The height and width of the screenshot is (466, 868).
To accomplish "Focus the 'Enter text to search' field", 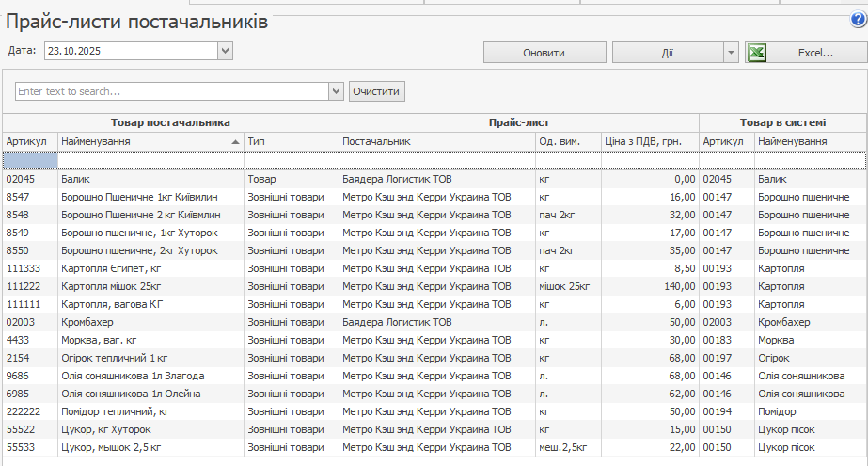I will [172, 91].
